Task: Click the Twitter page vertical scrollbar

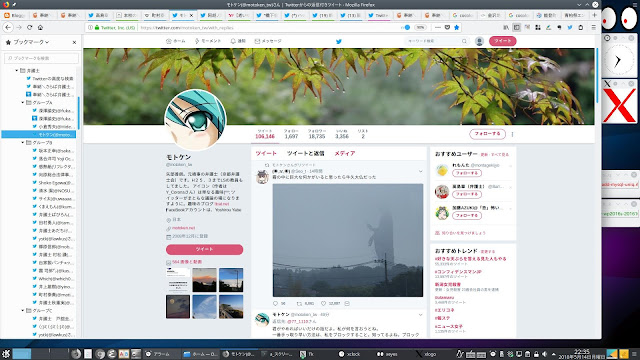Action: [597, 76]
